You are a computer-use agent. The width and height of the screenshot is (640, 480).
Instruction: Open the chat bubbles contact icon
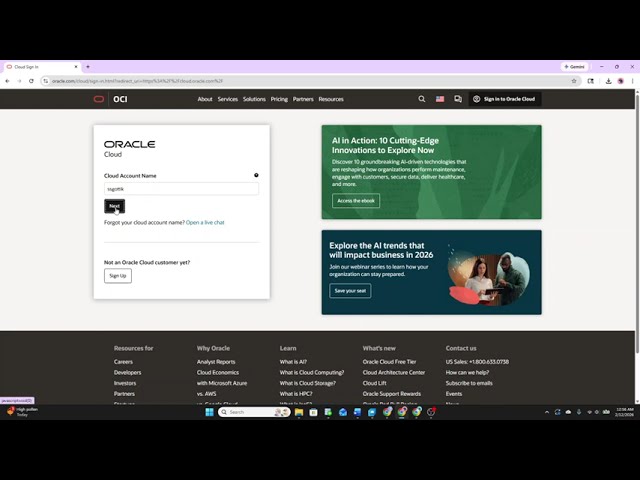pos(458,99)
